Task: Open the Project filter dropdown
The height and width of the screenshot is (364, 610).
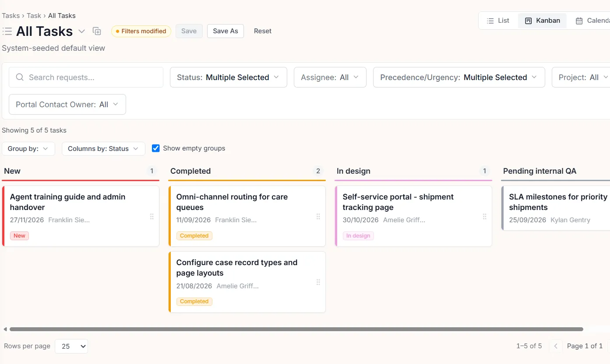Action: pyautogui.click(x=581, y=77)
